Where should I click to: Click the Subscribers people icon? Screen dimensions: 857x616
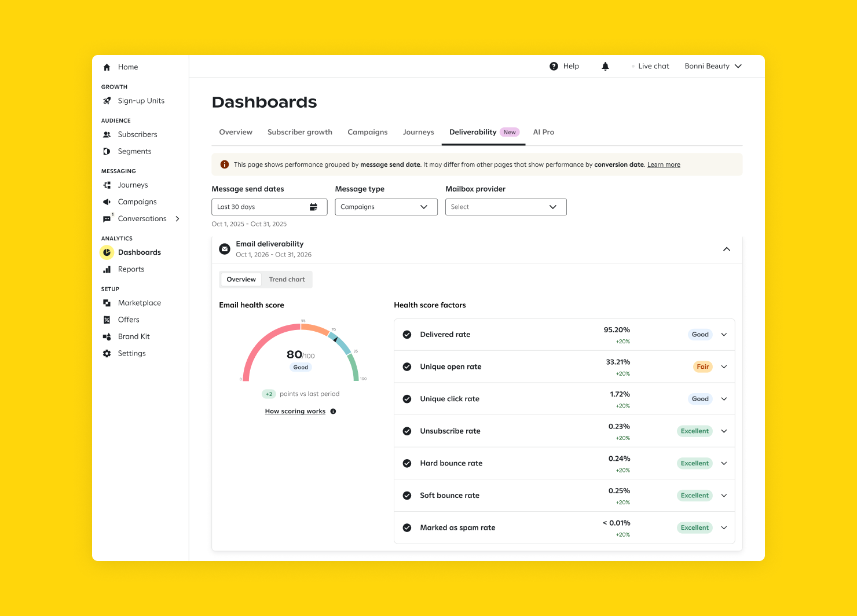point(107,134)
